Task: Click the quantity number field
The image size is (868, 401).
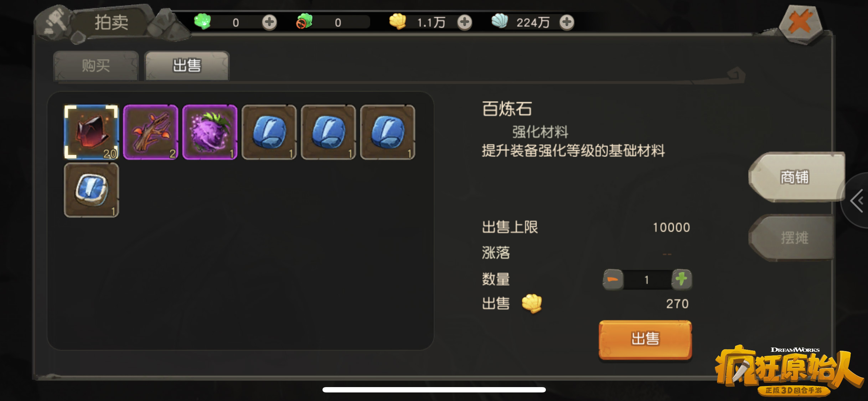Action: [647, 280]
